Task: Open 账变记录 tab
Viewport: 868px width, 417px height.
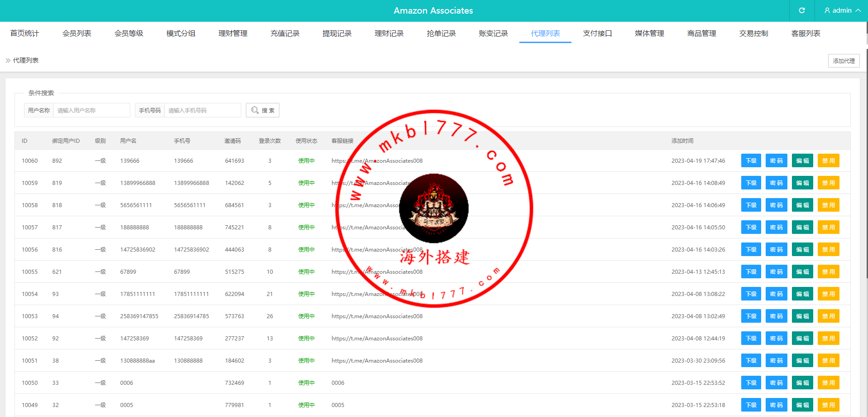Action: [x=494, y=33]
